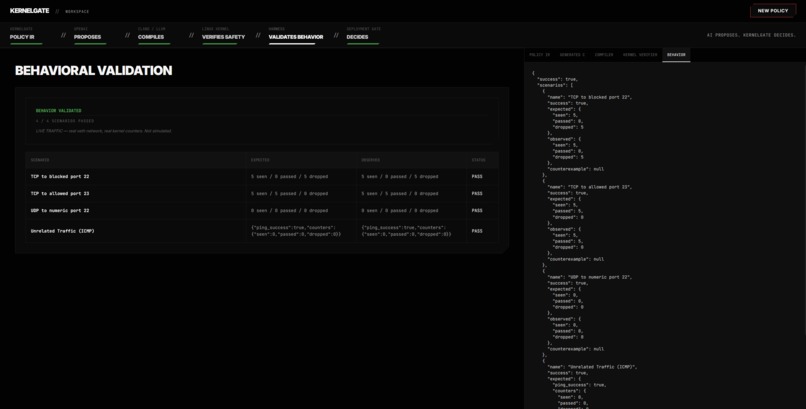The width and height of the screenshot is (806, 409).
Task: Click expected value for TCP blocked port 22
Action: pos(289,177)
